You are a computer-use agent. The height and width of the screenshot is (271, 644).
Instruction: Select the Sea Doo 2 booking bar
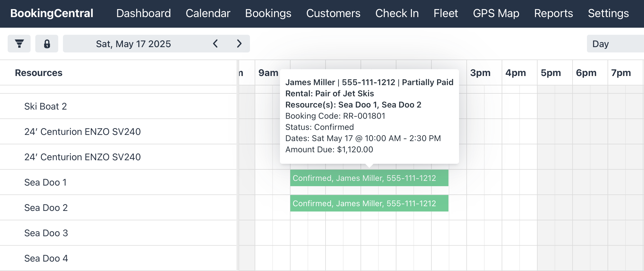[369, 203]
